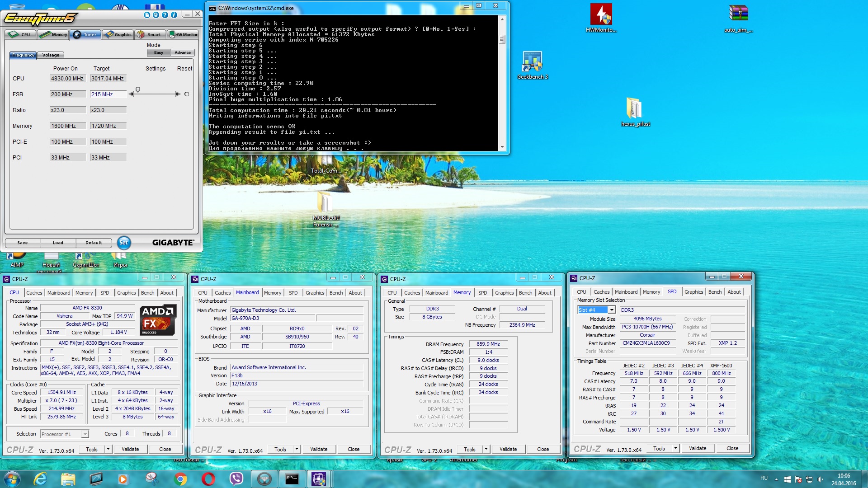Expand Tools dropdown arrow in first CPU-Z window
This screenshot has height=488, width=868.
tap(108, 449)
